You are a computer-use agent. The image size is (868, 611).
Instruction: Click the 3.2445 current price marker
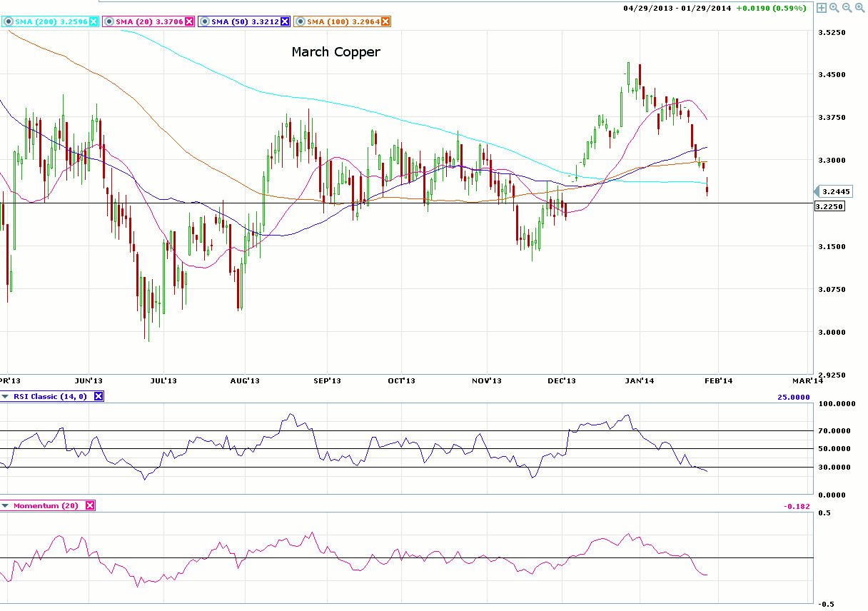tap(834, 191)
